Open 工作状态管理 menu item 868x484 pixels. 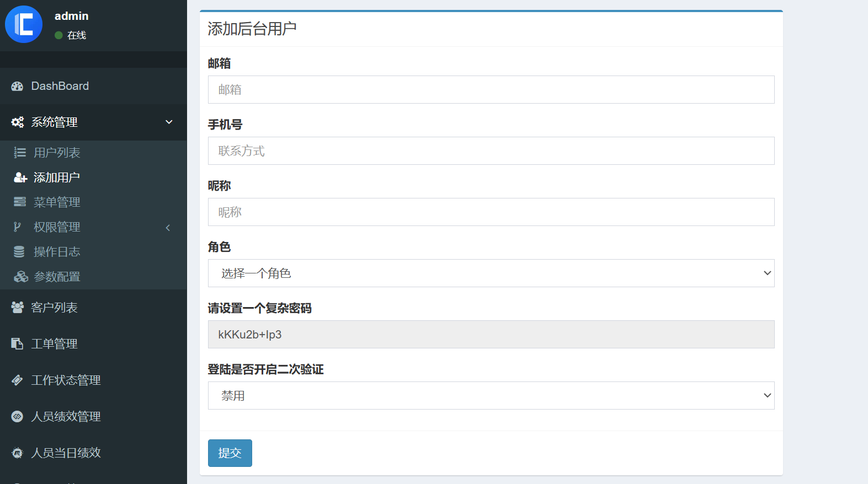[93, 380]
